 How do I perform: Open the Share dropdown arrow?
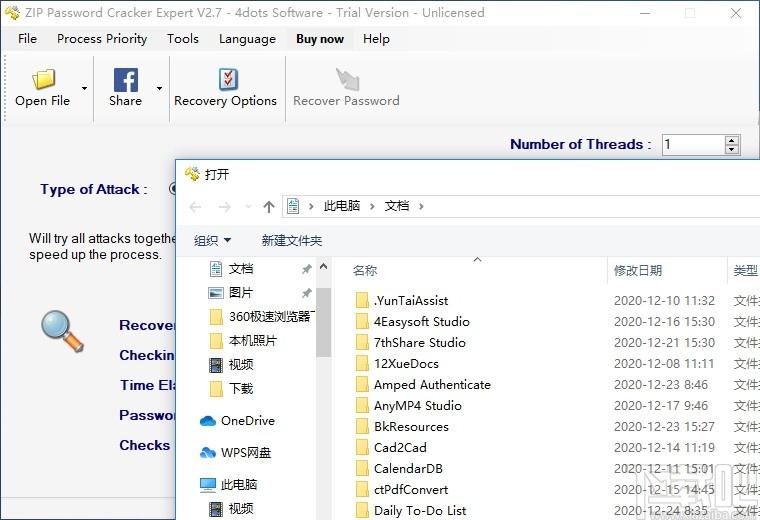coord(159,88)
